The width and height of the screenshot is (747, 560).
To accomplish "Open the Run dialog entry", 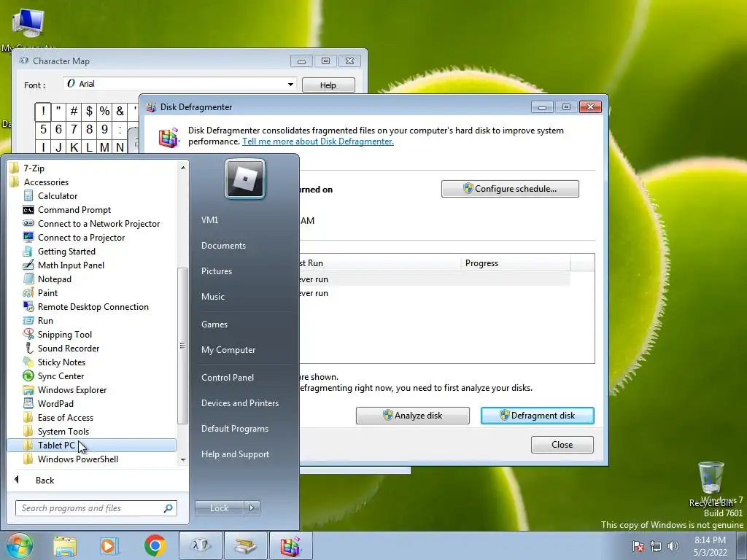I will [x=45, y=320].
